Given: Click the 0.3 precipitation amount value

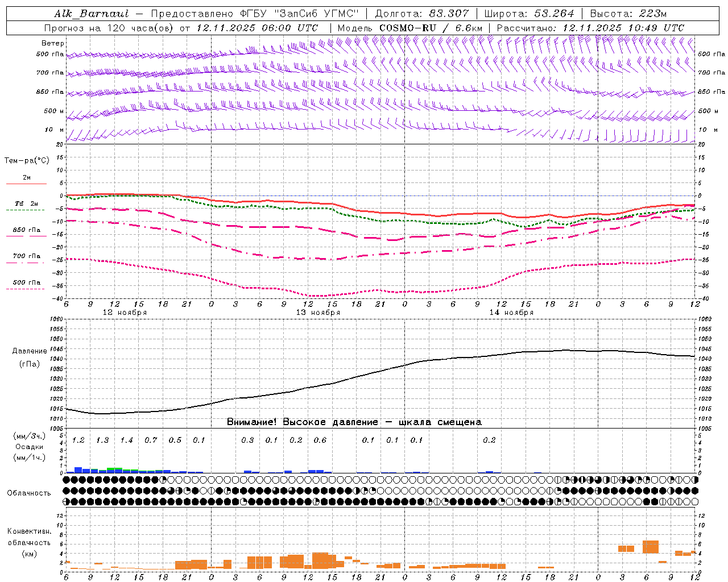Looking at the screenshot, I should point(247,440).
